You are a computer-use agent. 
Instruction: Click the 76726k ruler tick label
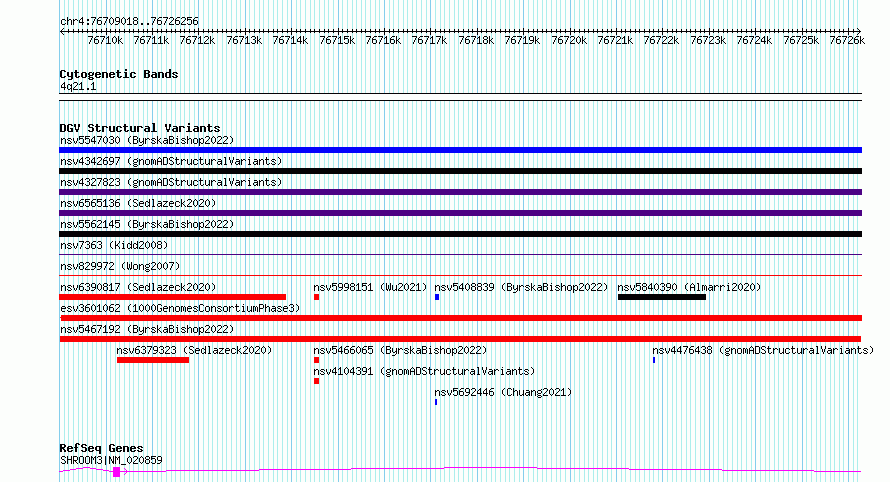(x=847, y=40)
